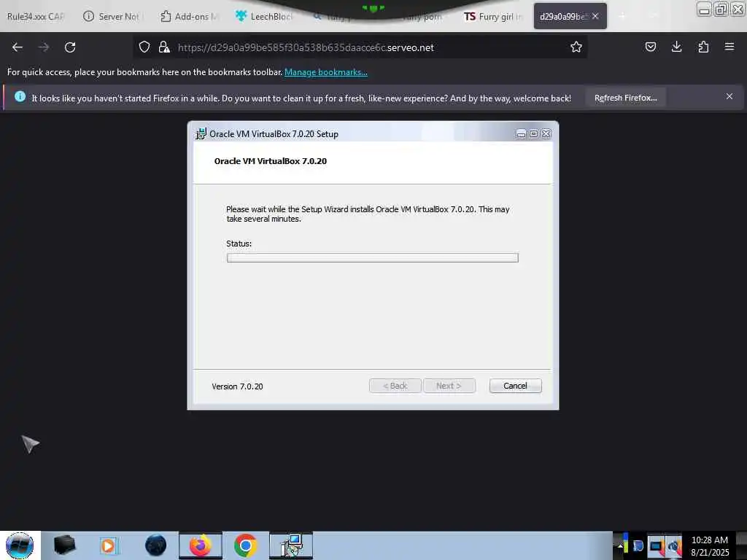
Task: Click the greyed-out Back button
Action: 395,386
